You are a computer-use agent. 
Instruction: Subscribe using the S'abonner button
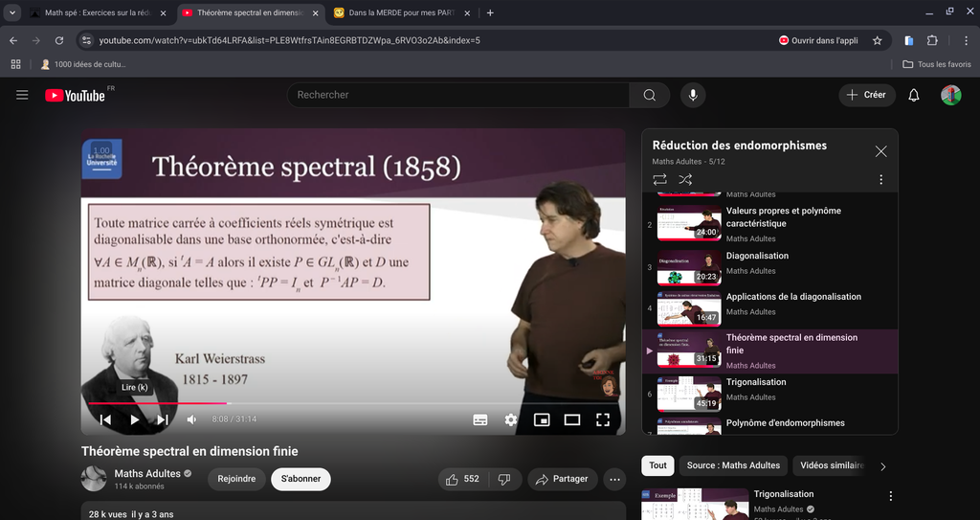[x=301, y=479]
